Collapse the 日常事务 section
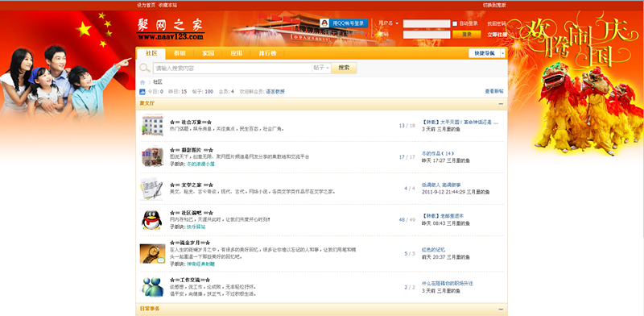The width and height of the screenshot is (644, 316). (x=501, y=309)
